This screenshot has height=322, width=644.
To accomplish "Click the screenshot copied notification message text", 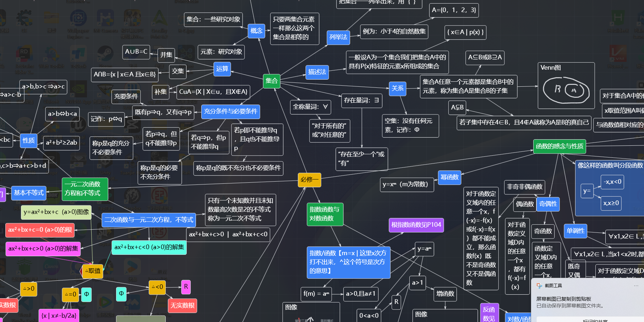I will (x=563, y=299).
